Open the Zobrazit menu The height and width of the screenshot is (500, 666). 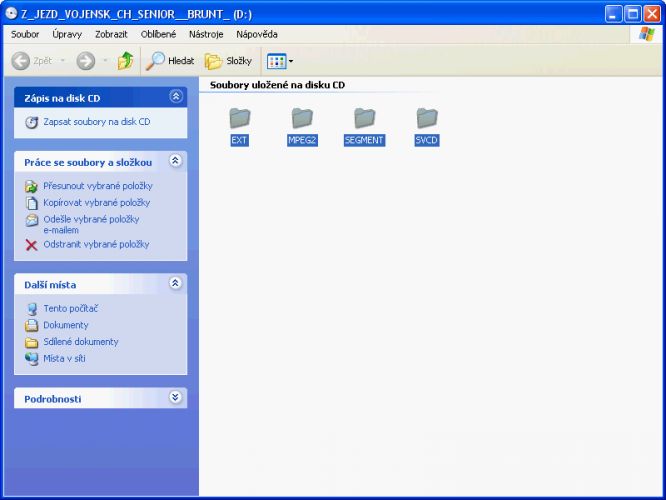111,34
